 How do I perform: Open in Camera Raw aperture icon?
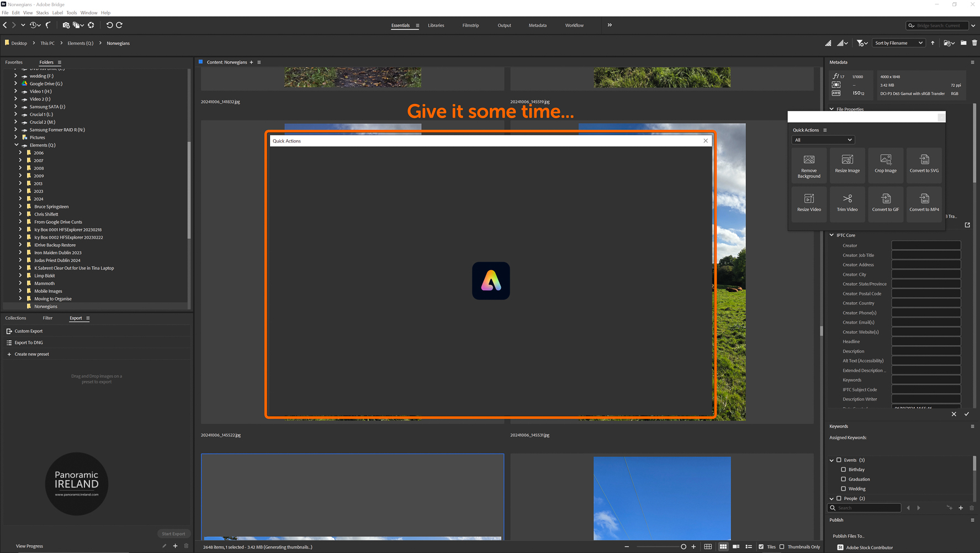[x=91, y=25]
